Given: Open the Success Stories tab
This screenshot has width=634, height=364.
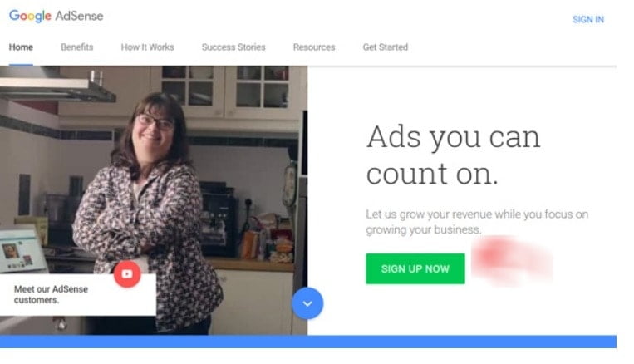Looking at the screenshot, I should pos(233,47).
